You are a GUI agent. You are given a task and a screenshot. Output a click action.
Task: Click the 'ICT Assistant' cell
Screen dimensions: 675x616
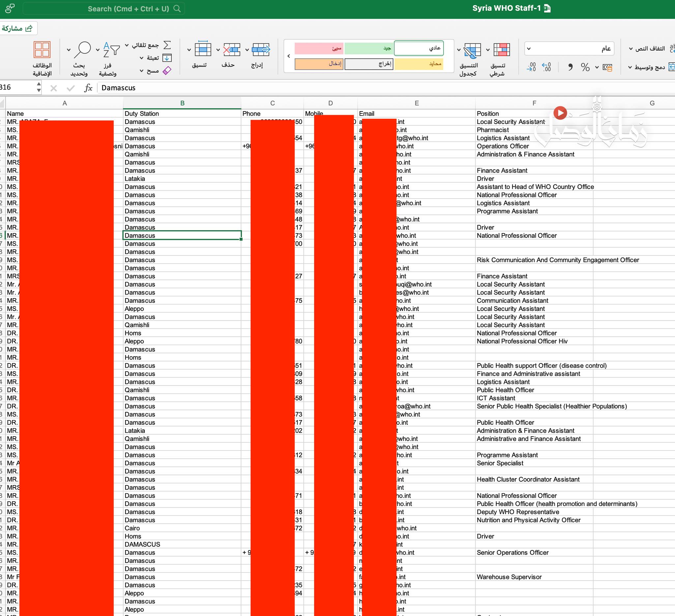tap(534, 398)
